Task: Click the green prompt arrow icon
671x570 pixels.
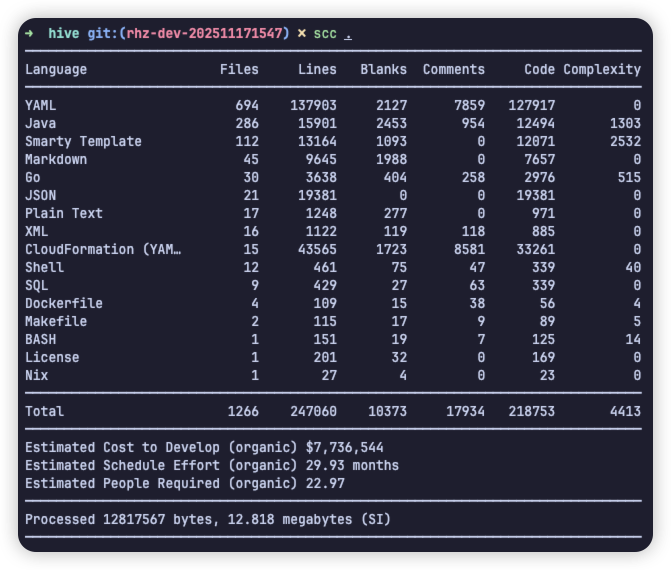Action: tap(29, 33)
